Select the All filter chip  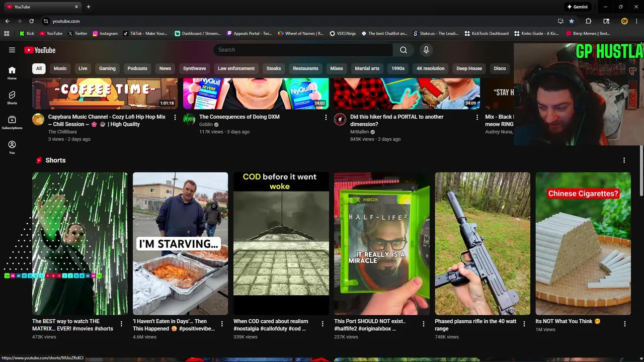(39, 68)
